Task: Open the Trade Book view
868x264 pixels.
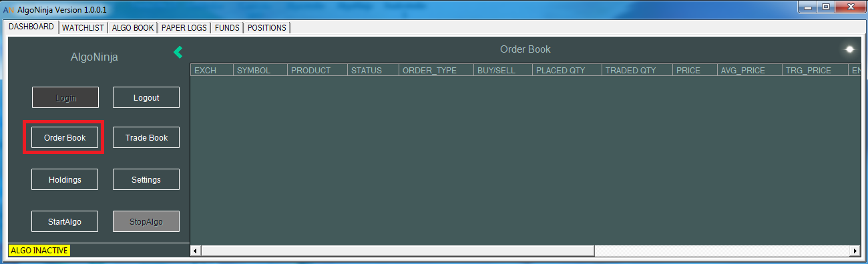Action: pyautogui.click(x=146, y=138)
